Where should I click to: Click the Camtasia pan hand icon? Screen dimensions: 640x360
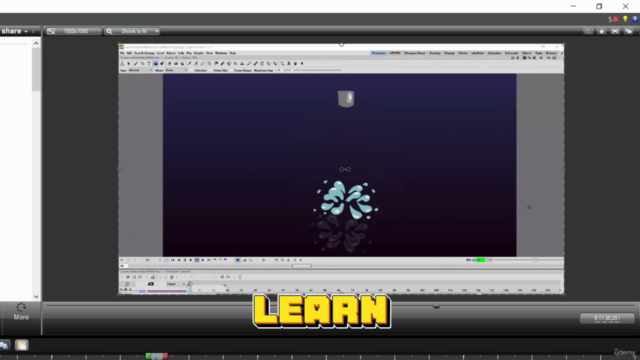click(x=601, y=31)
